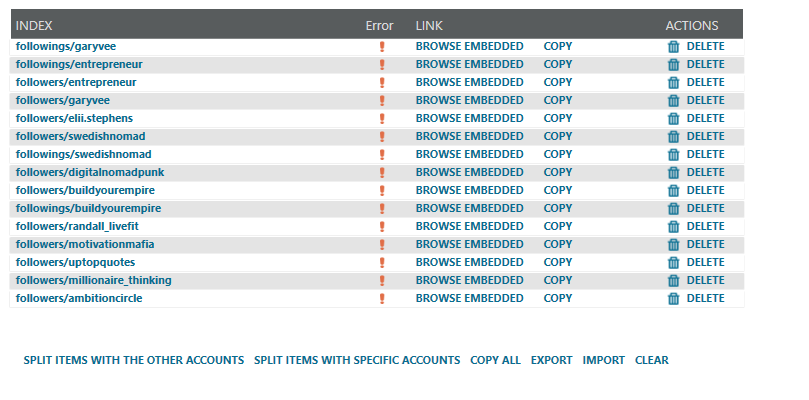Viewport: 809px width, 400px height.
Task: Click the Import button
Action: point(604,360)
